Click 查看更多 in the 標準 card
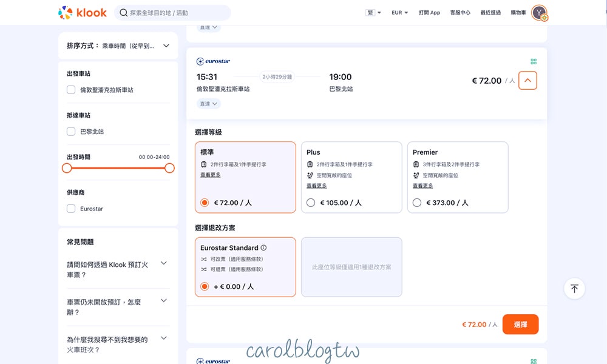 pos(210,175)
